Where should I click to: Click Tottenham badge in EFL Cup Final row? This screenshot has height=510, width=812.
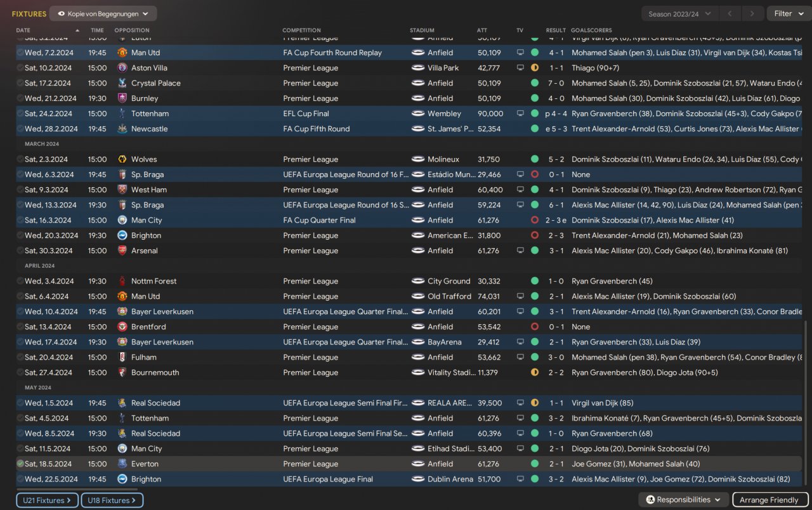pyautogui.click(x=122, y=114)
